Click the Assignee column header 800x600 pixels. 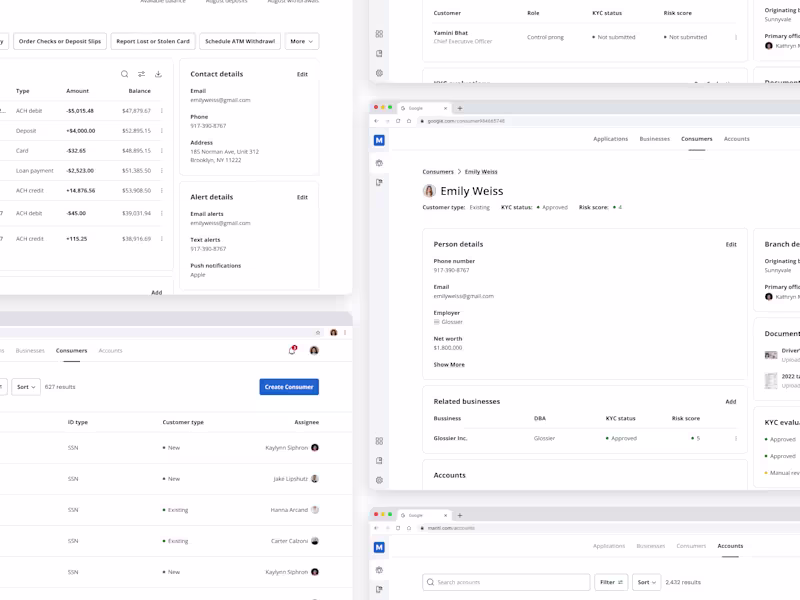point(307,422)
